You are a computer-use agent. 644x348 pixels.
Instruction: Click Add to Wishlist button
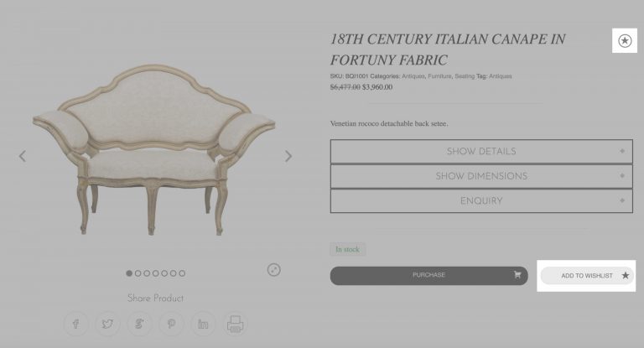587,276
